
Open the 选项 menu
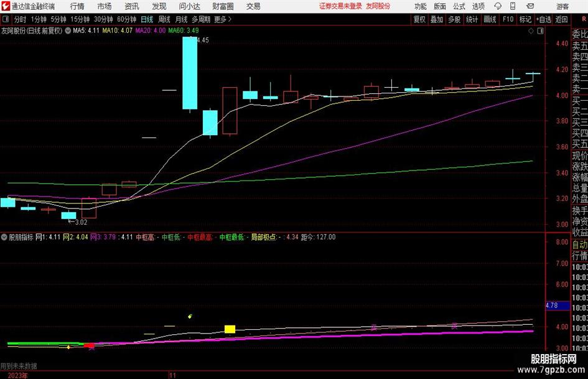pos(478,6)
